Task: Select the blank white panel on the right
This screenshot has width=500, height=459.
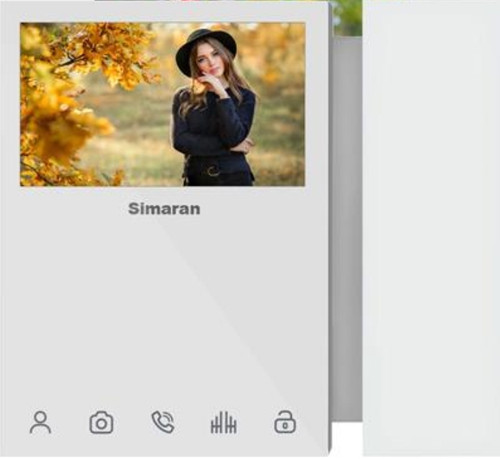Action: [x=431, y=228]
